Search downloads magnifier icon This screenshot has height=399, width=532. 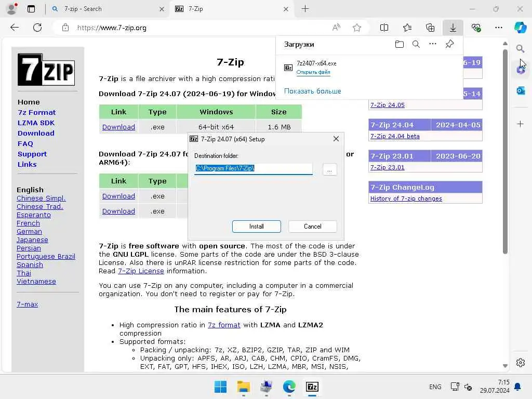tap(416, 44)
